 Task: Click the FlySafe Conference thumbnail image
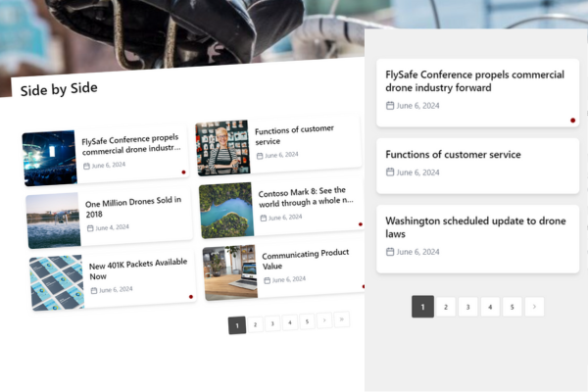pyautogui.click(x=49, y=159)
